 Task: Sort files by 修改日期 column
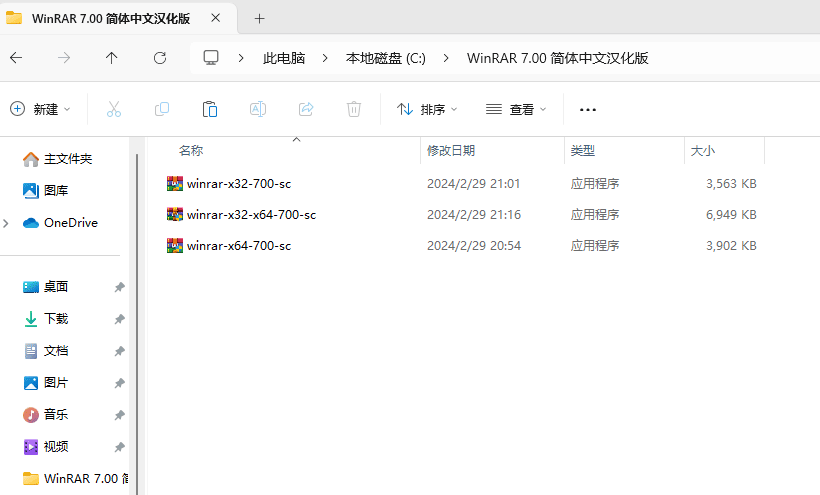tap(451, 151)
